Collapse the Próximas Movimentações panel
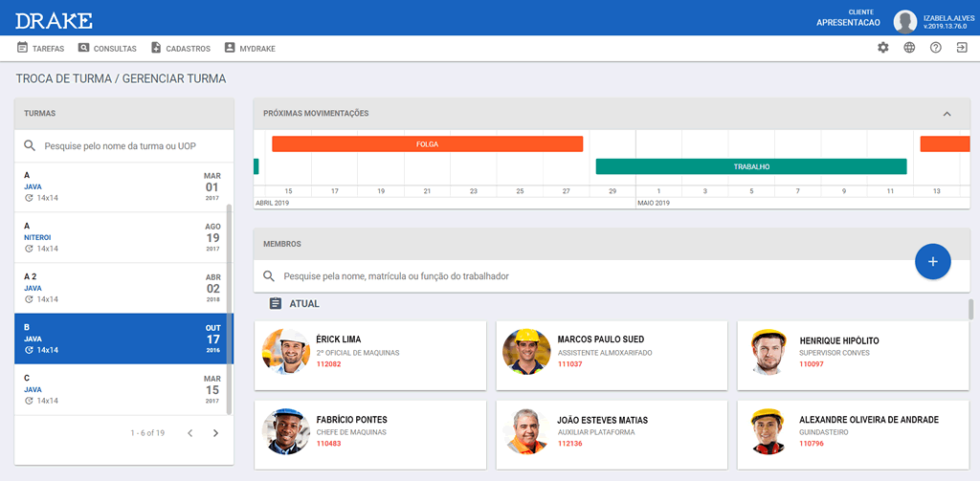980x481 pixels. tap(947, 114)
